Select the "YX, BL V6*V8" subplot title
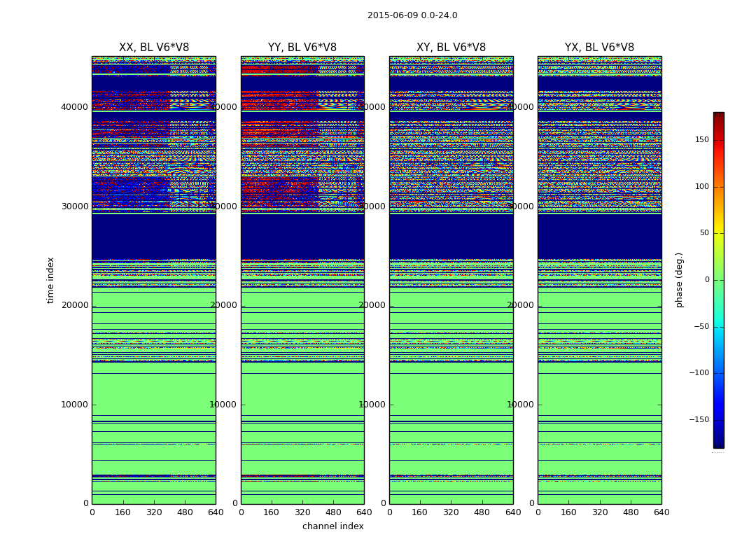735x560 pixels. pyautogui.click(x=599, y=48)
